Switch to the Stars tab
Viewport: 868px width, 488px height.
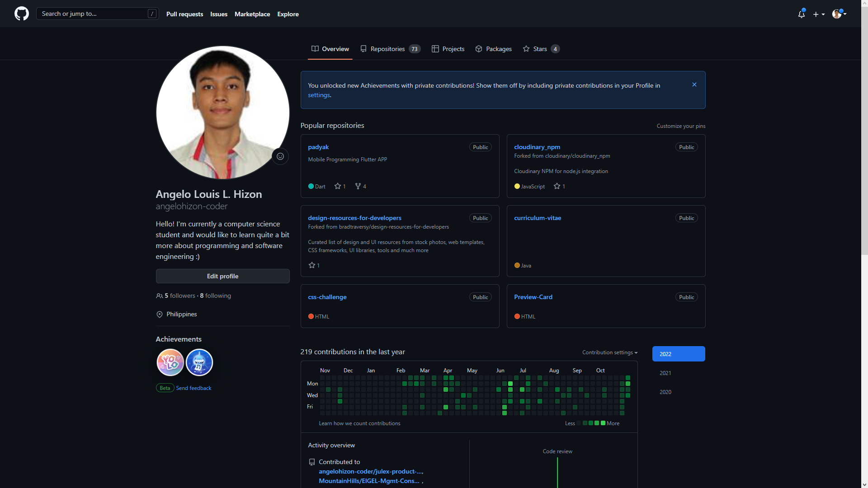coord(541,49)
